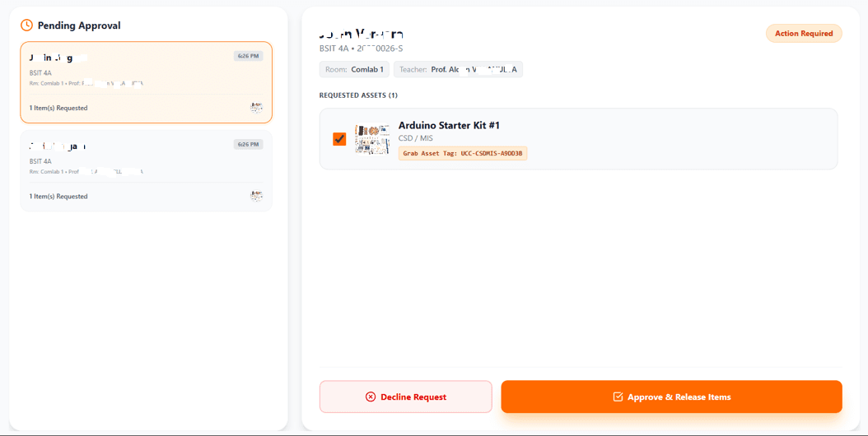Click the Arduino Starter Kit #1 title
The height and width of the screenshot is (436, 868).
point(449,126)
